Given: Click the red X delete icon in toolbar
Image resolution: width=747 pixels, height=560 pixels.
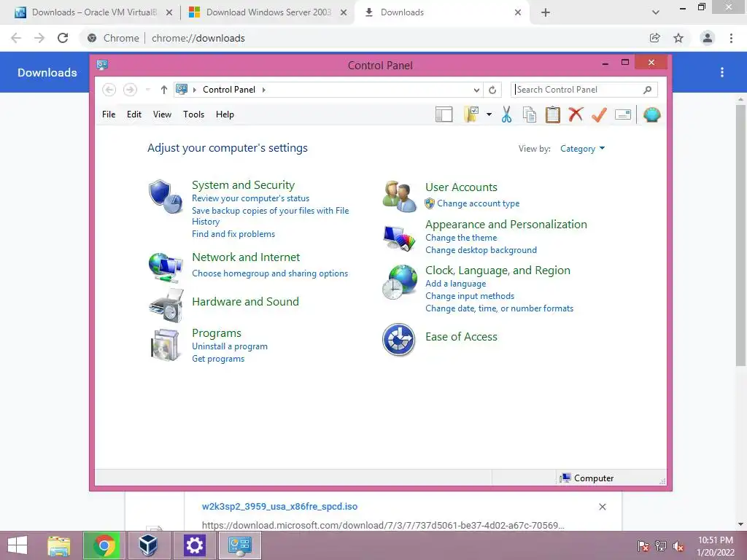Looking at the screenshot, I should [x=576, y=114].
